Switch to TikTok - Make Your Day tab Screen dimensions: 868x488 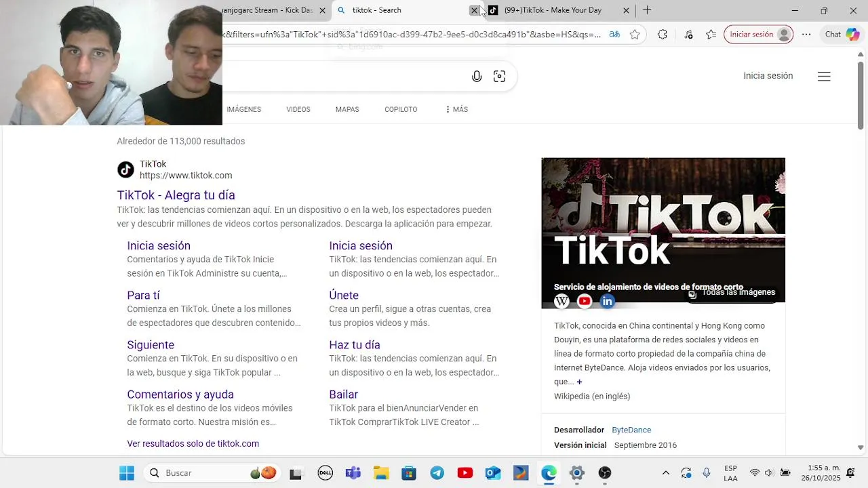[553, 10]
